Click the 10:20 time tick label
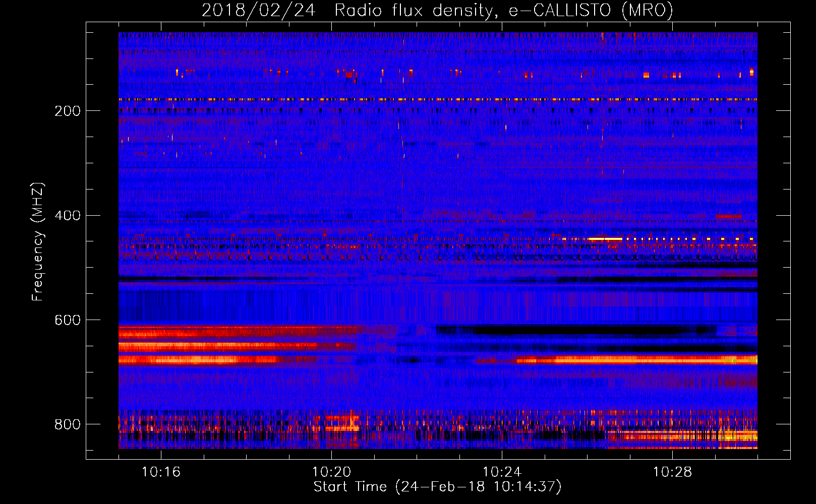816x504 pixels. 331,472
